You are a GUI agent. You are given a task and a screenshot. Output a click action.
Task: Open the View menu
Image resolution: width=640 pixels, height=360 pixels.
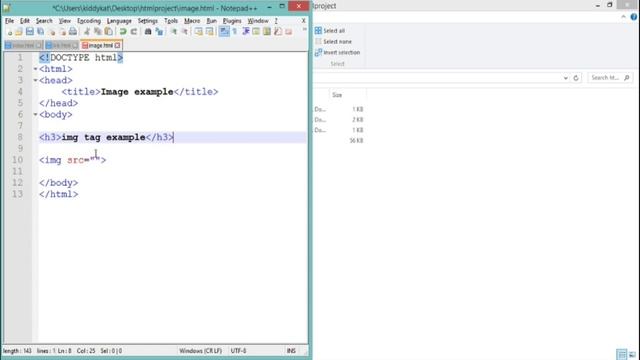click(x=64, y=21)
